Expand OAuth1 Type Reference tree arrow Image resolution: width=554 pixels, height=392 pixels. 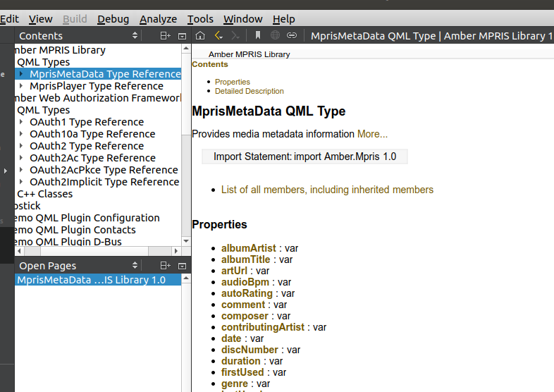(21, 122)
